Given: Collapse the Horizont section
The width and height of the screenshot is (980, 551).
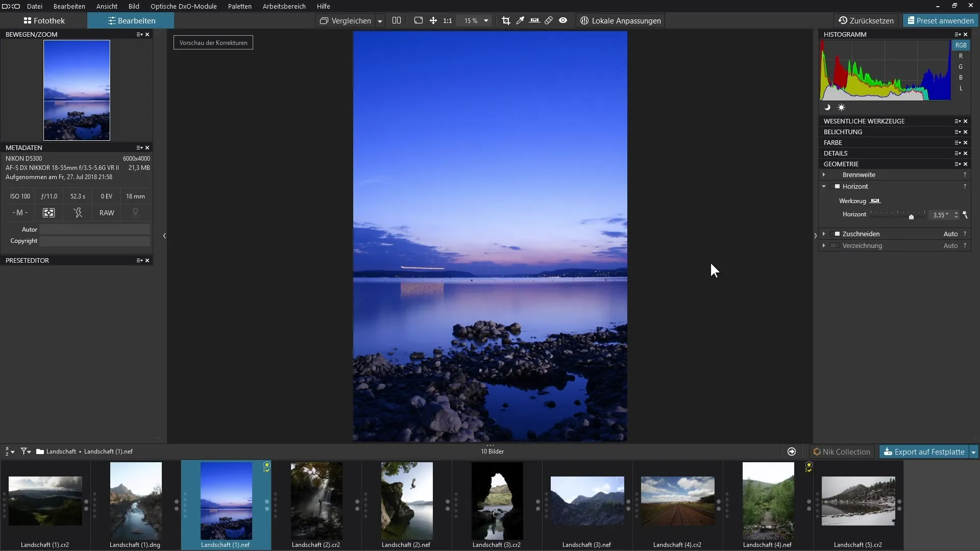Looking at the screenshot, I should coord(824,186).
